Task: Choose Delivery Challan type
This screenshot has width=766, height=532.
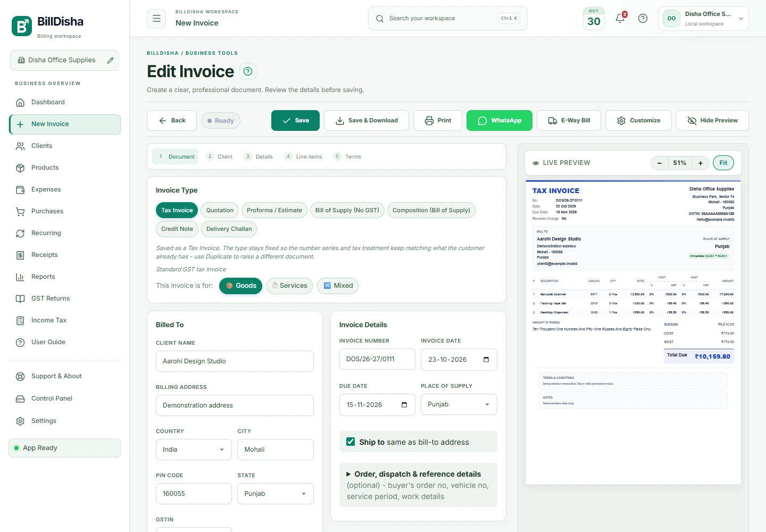Action: click(229, 229)
